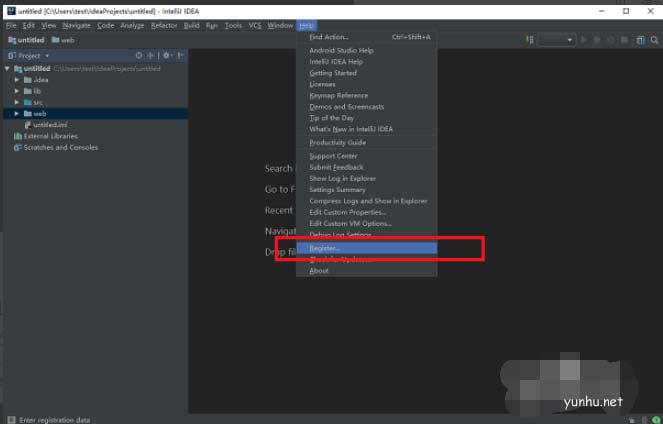663x424 pixels.
Task: Expand the src folder
Action: (x=17, y=102)
